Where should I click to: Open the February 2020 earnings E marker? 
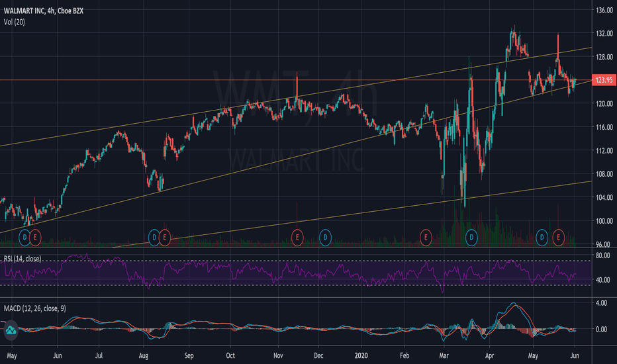(x=426, y=238)
